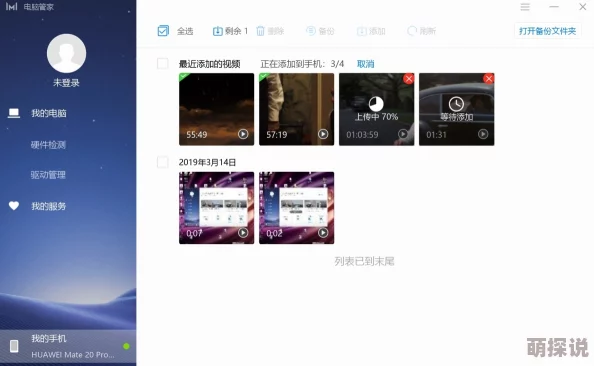
Task: Minimize the 电脑管家 window
Action: pyautogui.click(x=554, y=7)
